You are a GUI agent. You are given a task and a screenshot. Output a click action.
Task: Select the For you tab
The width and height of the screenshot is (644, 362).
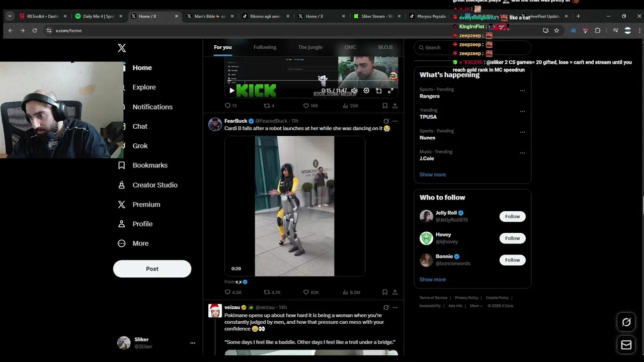pyautogui.click(x=222, y=47)
